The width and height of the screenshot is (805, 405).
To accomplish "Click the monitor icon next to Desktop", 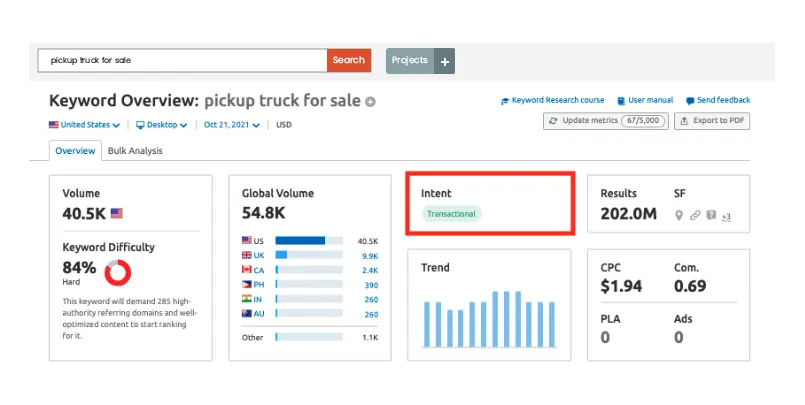I will (140, 125).
